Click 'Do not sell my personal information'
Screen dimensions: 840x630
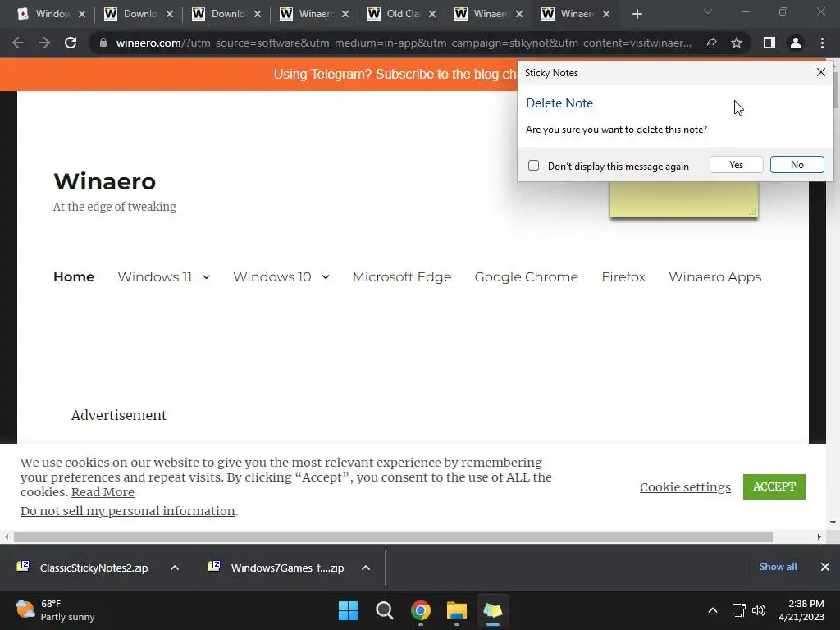coord(127,510)
